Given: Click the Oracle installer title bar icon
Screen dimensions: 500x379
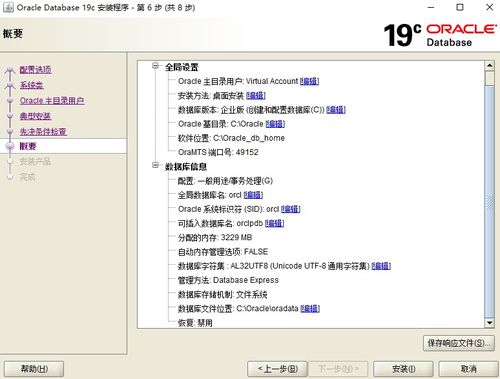Looking at the screenshot, I should [8, 7].
